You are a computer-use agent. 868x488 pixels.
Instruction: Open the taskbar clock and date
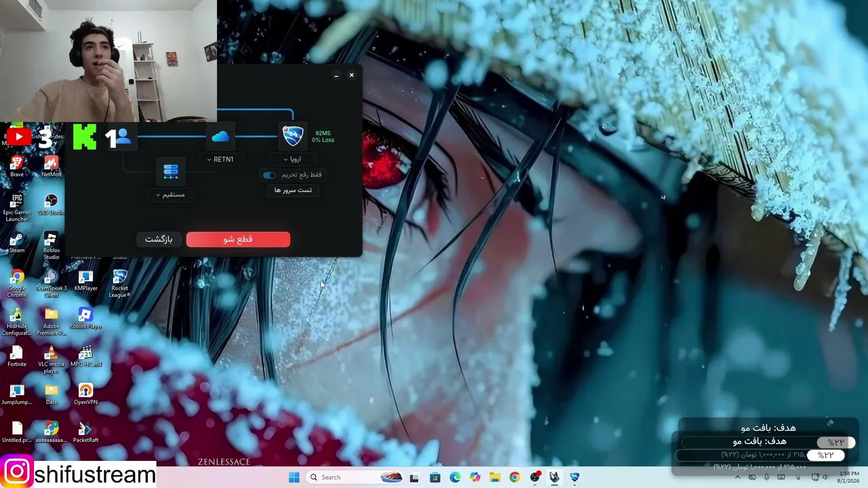tap(849, 477)
